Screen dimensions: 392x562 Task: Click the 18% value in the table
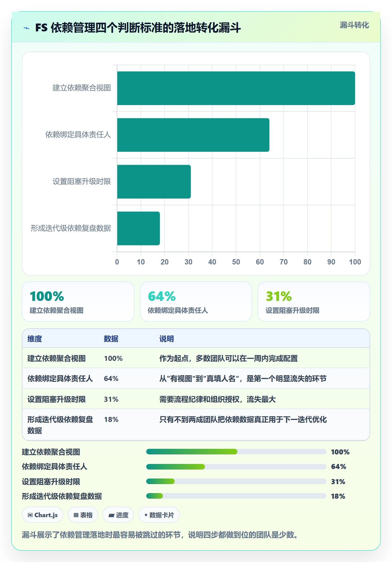(111, 419)
